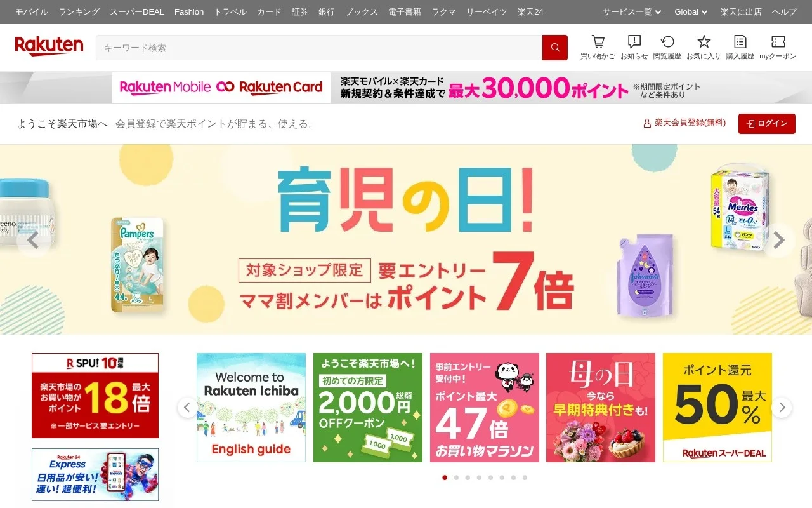Open myクーポン coupon icon
Viewport: 812px width, 508px height.
[x=778, y=48]
